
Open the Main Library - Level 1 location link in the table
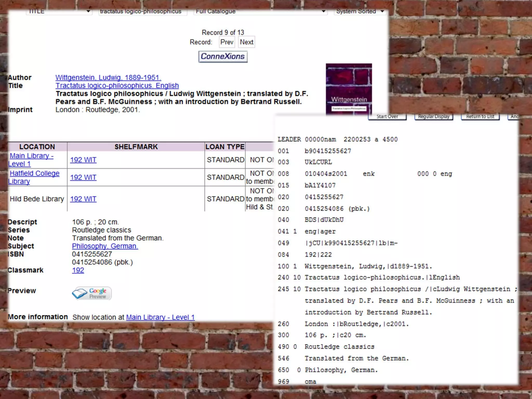pyautogui.click(x=31, y=156)
